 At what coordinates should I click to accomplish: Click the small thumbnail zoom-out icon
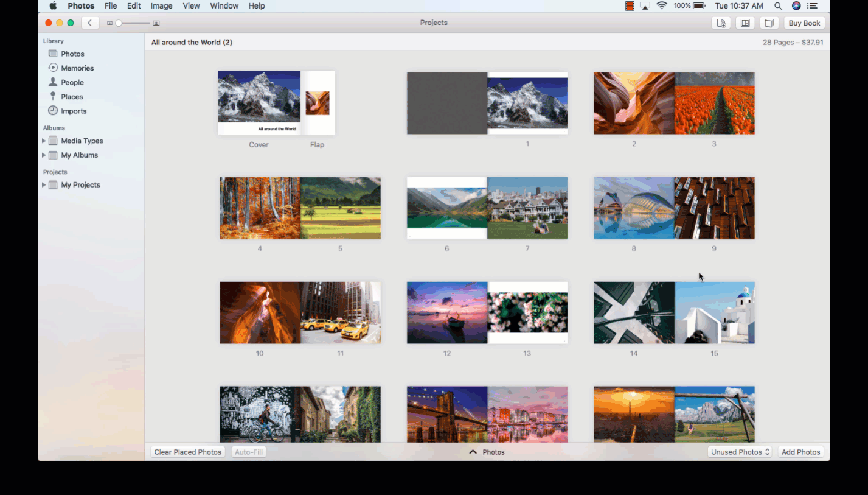tap(109, 23)
